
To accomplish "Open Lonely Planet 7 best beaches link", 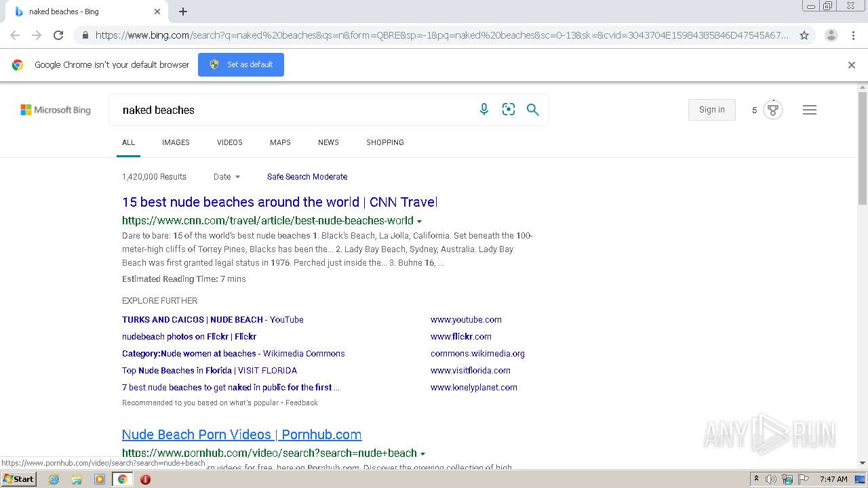I will pos(231,388).
